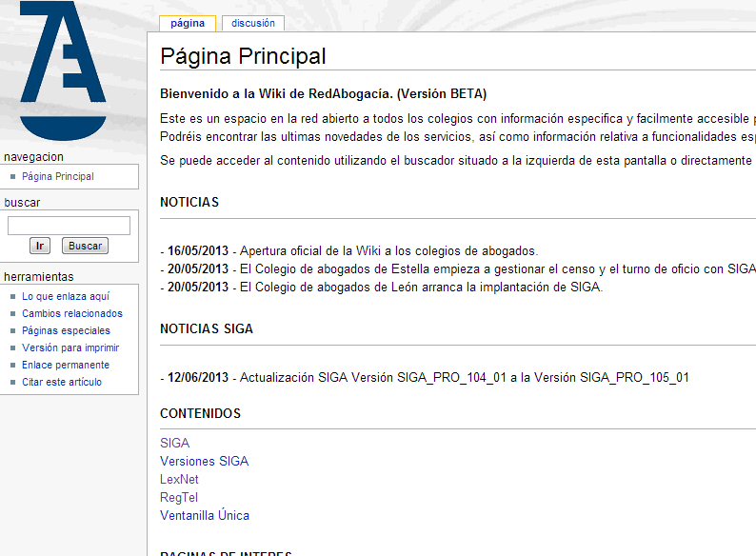Click the Bienvenido a la Wiki welcome text
Image resolution: width=756 pixels, height=556 pixels.
click(324, 93)
